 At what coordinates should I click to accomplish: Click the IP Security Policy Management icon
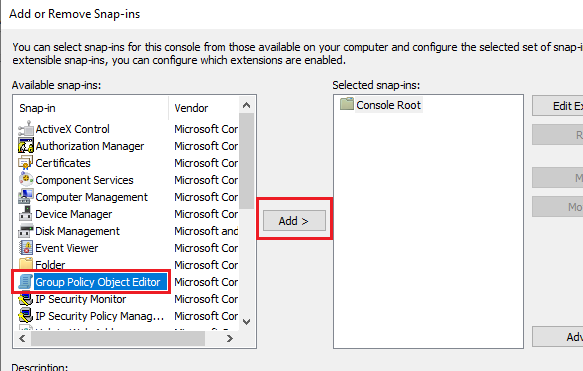point(26,316)
